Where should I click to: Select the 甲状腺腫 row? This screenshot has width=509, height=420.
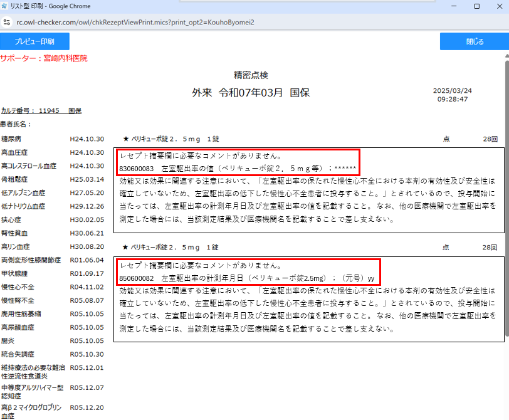pos(53,273)
